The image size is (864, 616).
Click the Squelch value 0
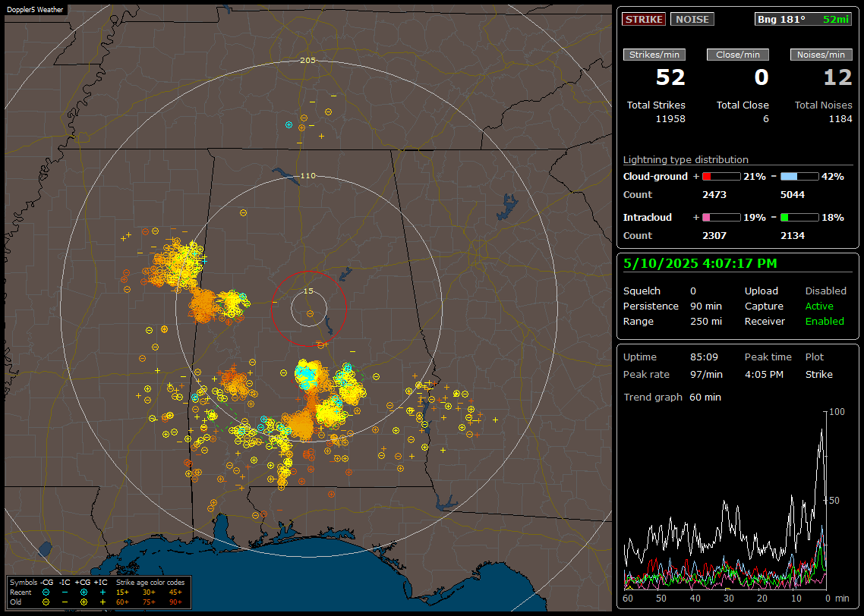693,291
